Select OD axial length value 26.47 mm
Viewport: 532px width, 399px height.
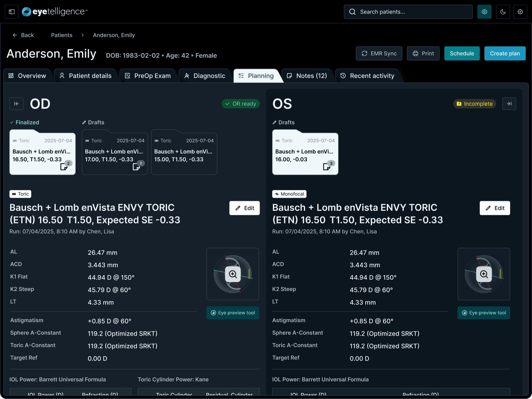[x=103, y=253]
